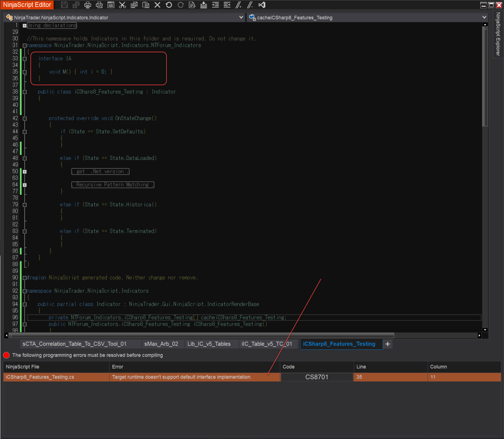Click the Print Preview icon
Viewport: 504px width, 439px height.
99,5
